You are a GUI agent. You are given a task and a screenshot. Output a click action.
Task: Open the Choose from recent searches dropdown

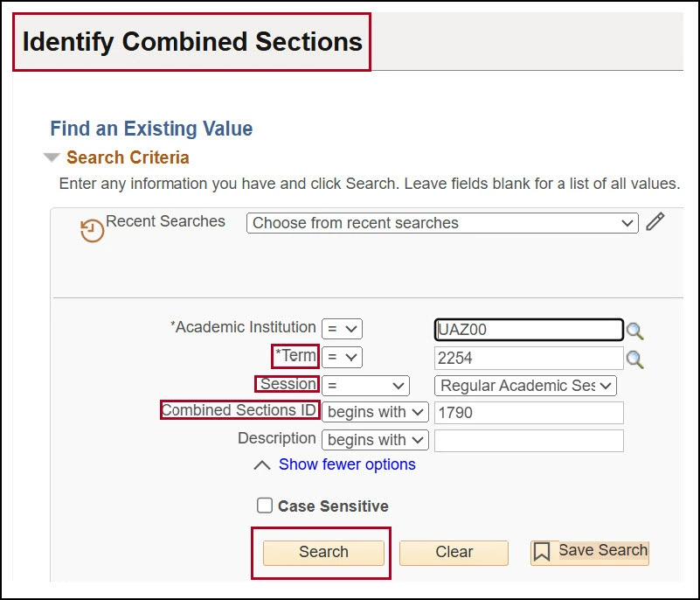[442, 223]
